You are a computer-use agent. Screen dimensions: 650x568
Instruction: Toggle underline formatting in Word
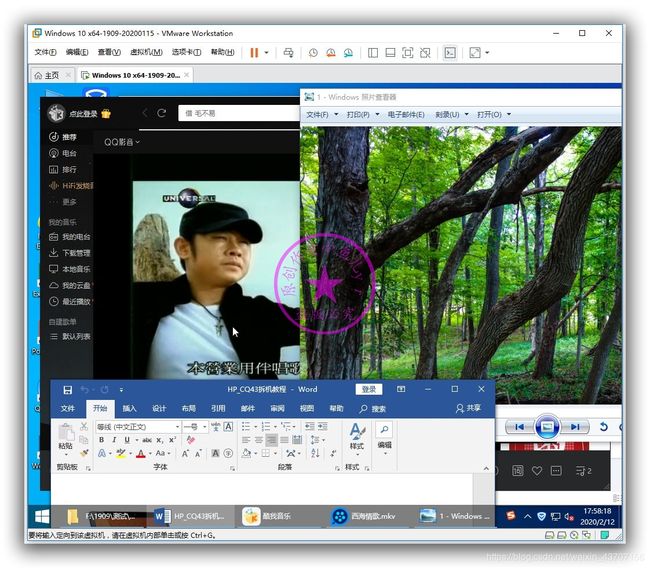127,440
